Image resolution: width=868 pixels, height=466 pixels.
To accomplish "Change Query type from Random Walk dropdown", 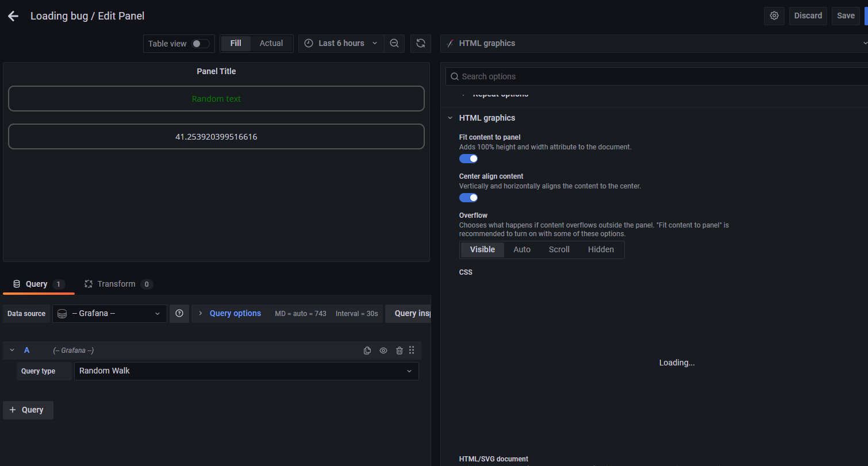I will coord(246,371).
